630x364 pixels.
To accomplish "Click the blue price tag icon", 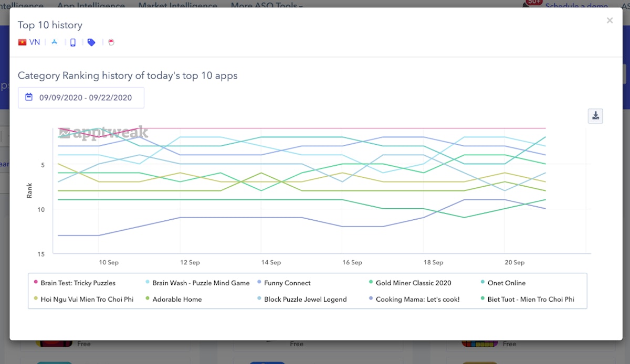I will coord(91,42).
